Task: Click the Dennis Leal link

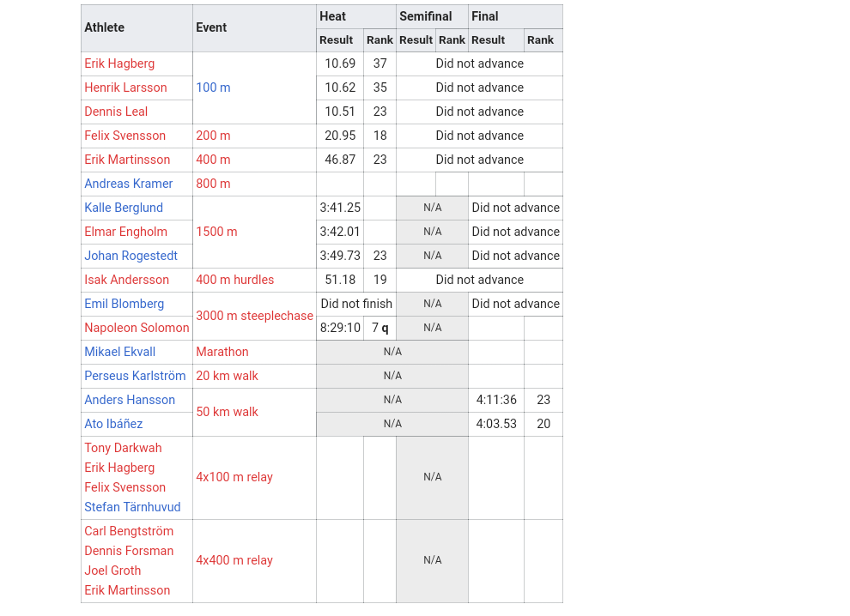Action: click(x=116, y=112)
